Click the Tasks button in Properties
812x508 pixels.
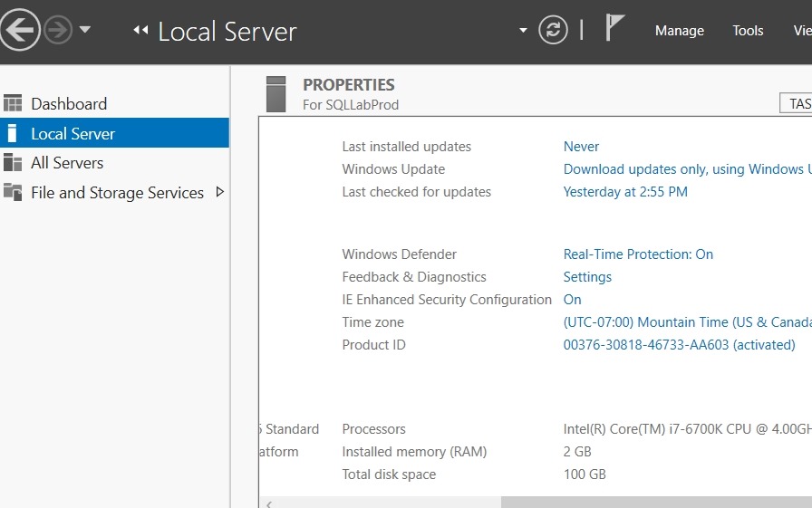[x=796, y=104]
